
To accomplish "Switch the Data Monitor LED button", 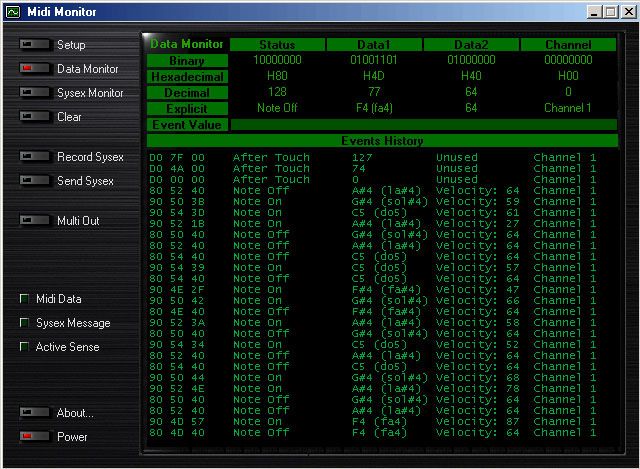I will pyautogui.click(x=35, y=68).
